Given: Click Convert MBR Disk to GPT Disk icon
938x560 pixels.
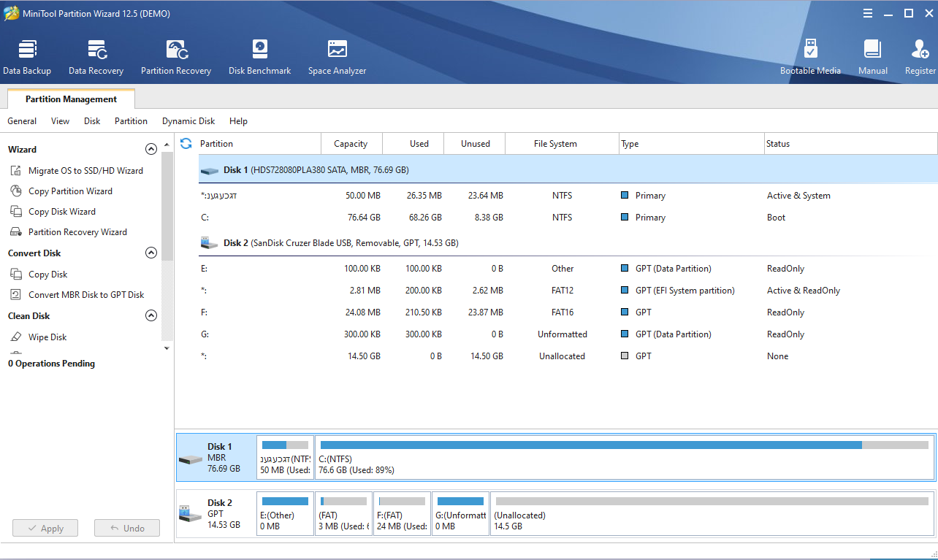Looking at the screenshot, I should (16, 295).
